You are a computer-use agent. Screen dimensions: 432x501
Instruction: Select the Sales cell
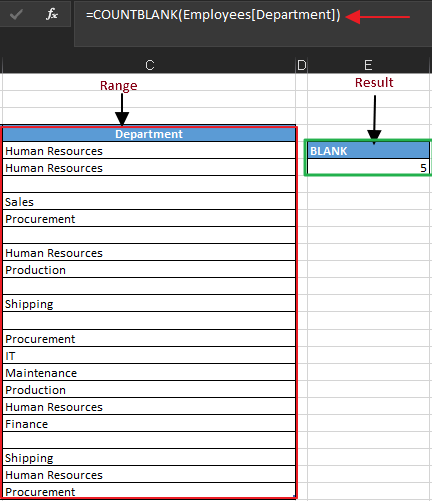tap(149, 202)
